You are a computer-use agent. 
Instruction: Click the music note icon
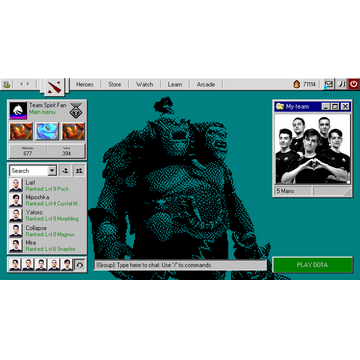[341, 84]
